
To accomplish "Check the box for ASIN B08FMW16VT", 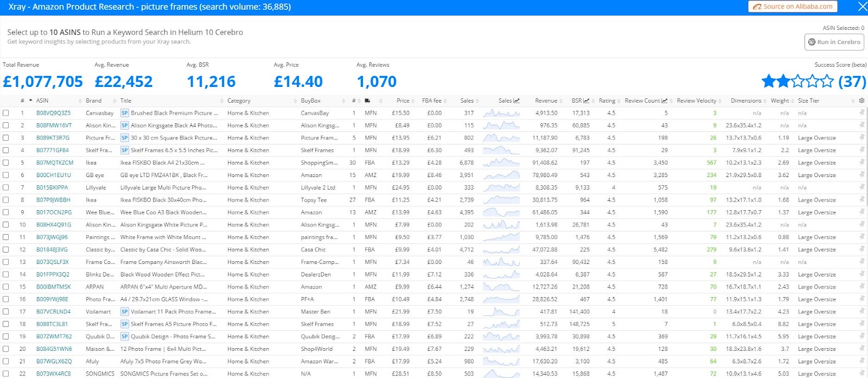I will point(5,125).
